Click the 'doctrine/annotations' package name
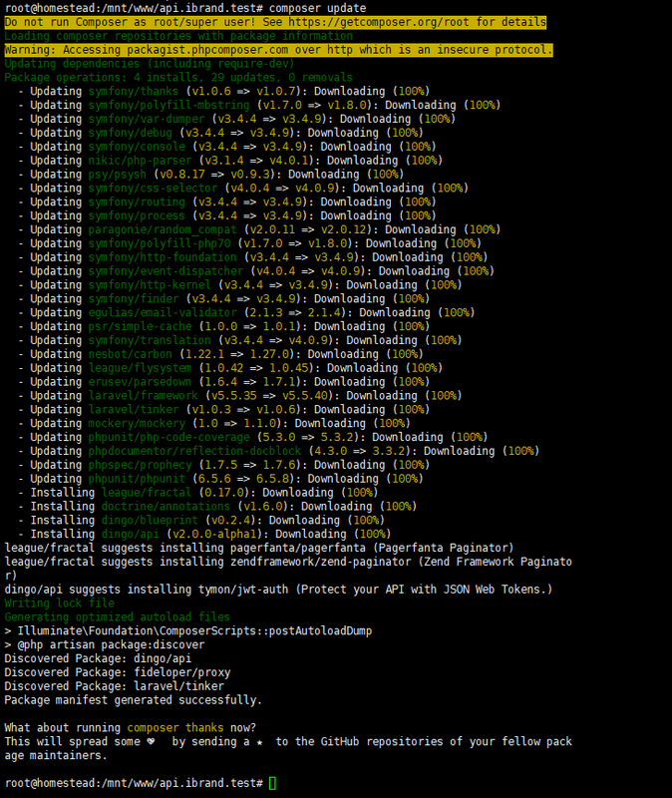Image resolution: width=672 pixels, height=798 pixels. [166, 506]
